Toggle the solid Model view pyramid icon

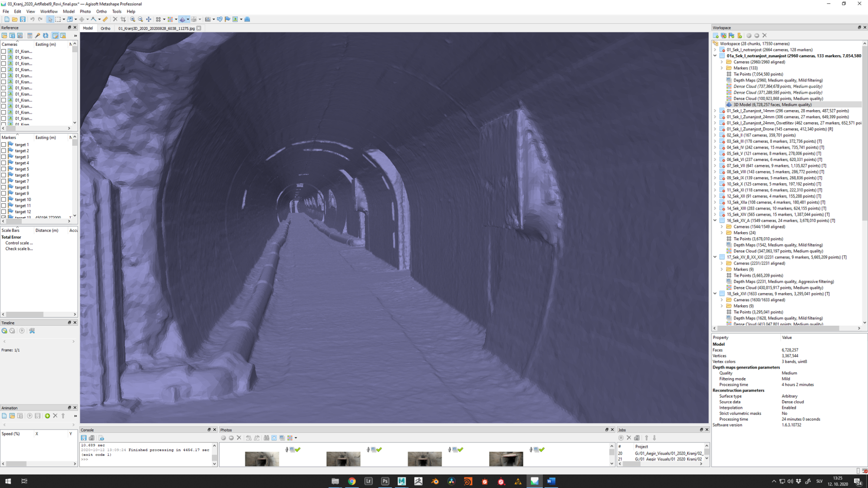click(182, 19)
